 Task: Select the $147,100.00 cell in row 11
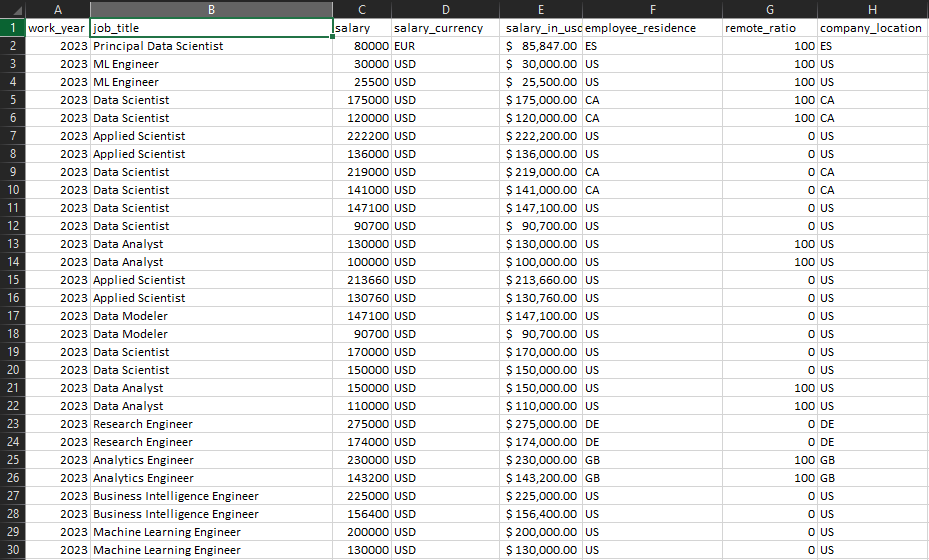(541, 208)
